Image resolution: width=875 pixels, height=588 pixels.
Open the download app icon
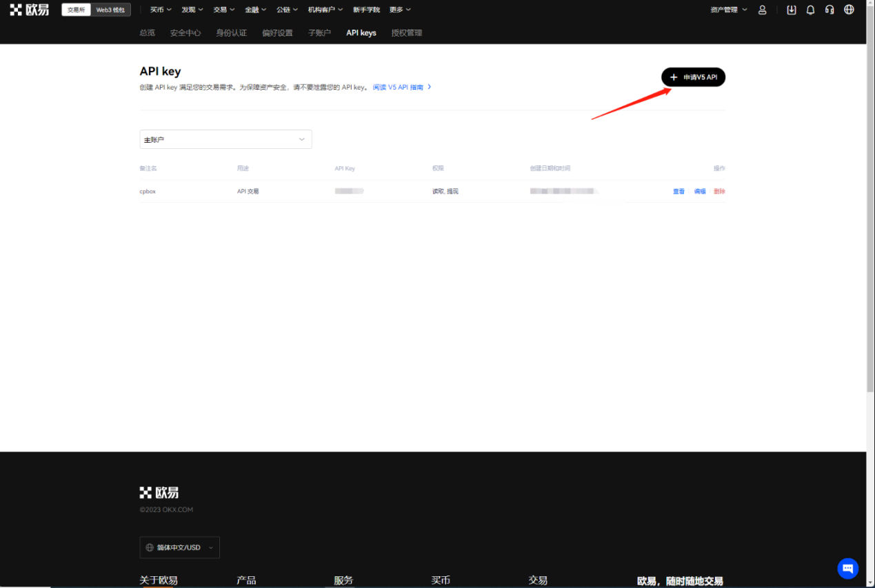pyautogui.click(x=791, y=10)
